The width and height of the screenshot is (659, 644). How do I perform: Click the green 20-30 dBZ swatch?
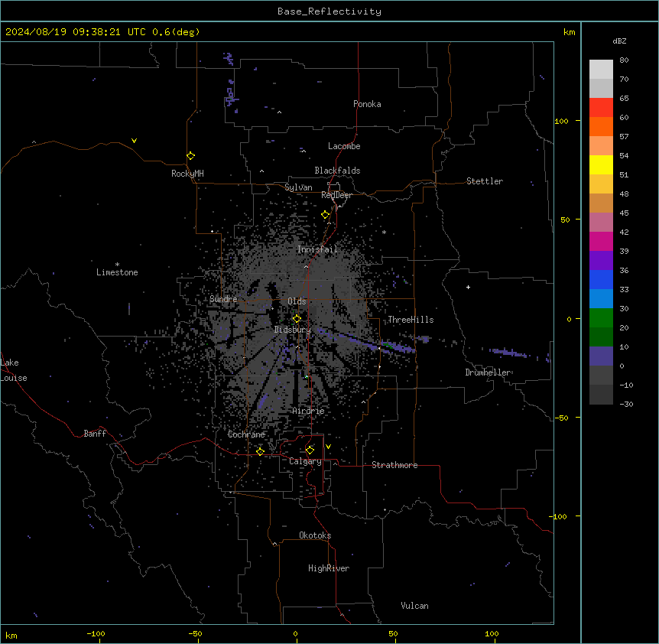point(601,318)
